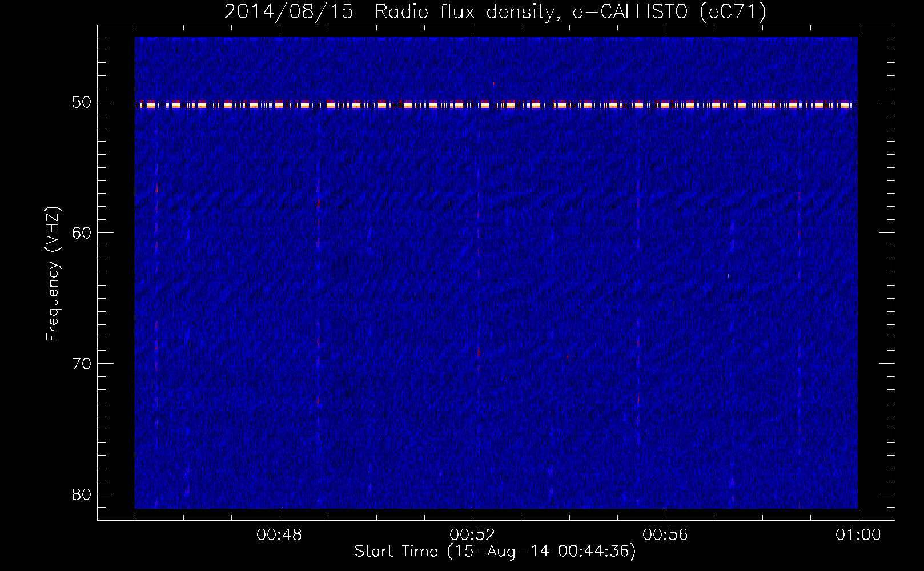Click the 00:56 time tick label

(x=665, y=535)
